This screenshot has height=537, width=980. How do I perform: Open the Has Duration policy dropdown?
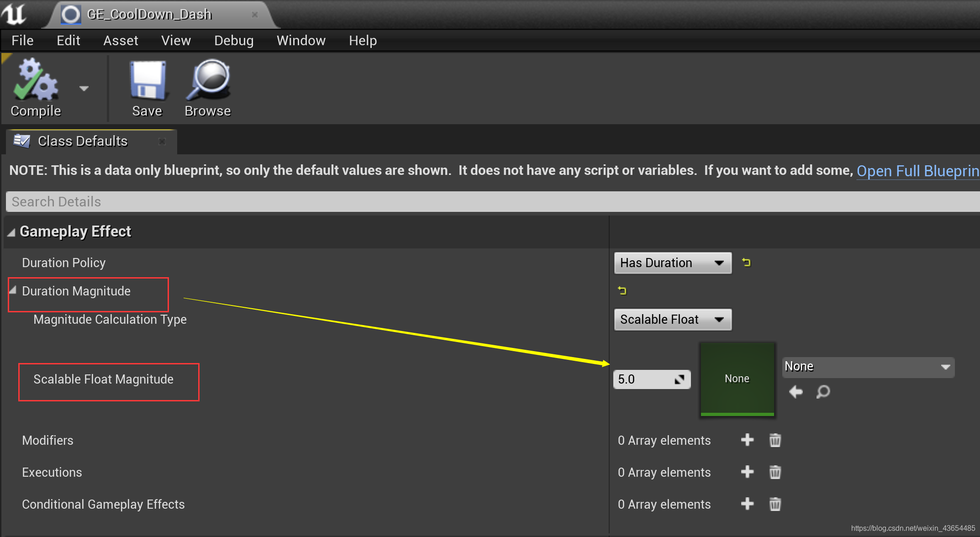[672, 263]
